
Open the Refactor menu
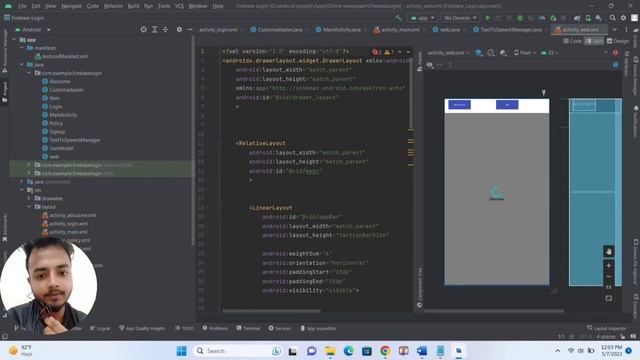pos(113,6)
